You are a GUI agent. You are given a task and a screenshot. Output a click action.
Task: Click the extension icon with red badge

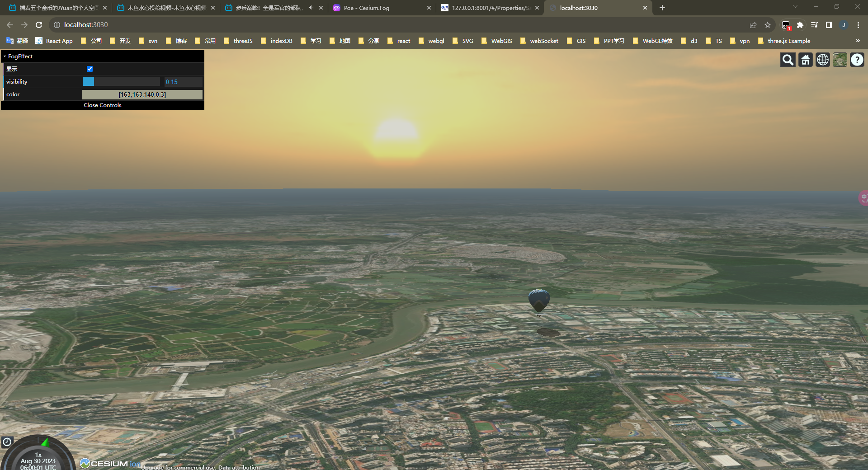click(786, 25)
